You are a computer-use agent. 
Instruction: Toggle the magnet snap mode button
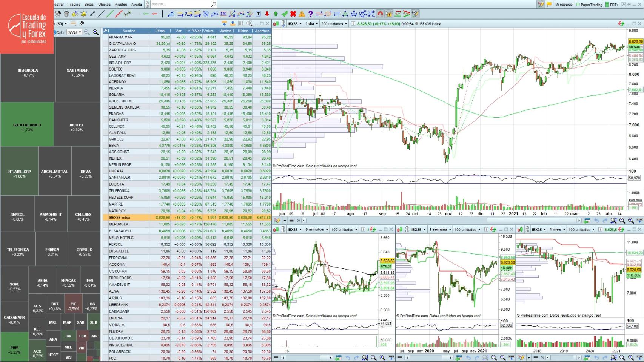pyautogui.click(x=380, y=14)
